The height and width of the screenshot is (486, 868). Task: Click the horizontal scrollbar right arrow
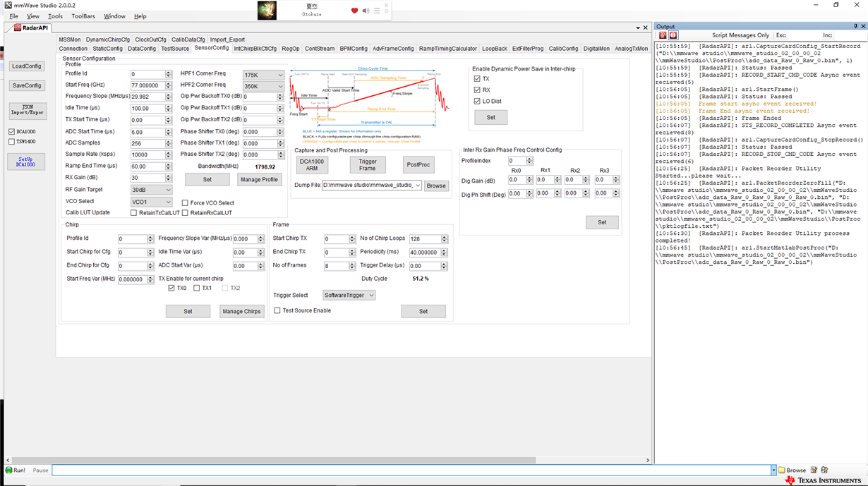point(649,461)
